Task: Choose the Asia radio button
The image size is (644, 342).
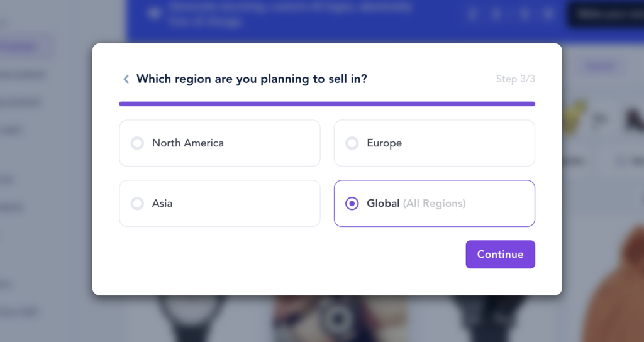Action: [137, 204]
